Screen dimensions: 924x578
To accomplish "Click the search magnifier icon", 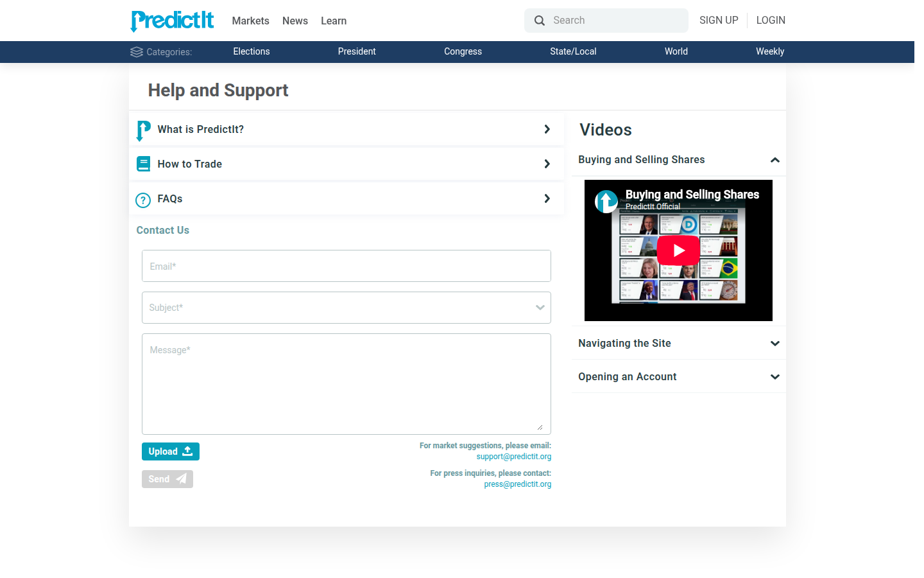I will pos(540,21).
